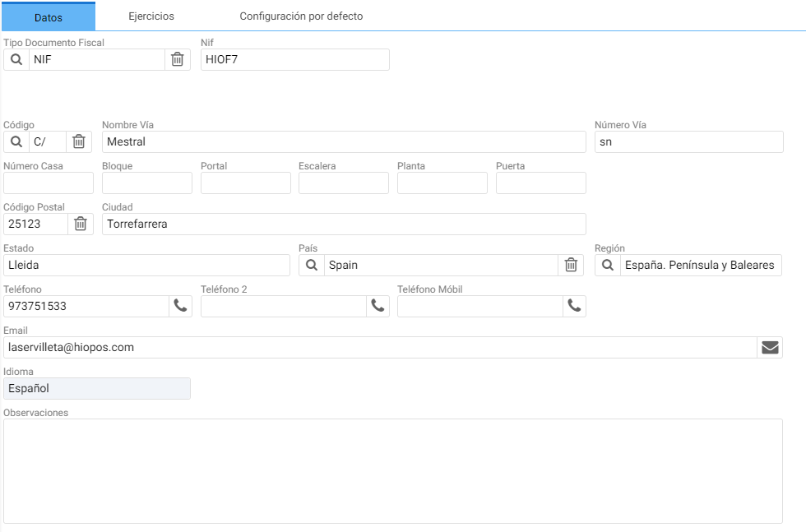Click the Nombre Vía field with Mestral
The height and width of the screenshot is (532, 806).
click(x=344, y=142)
